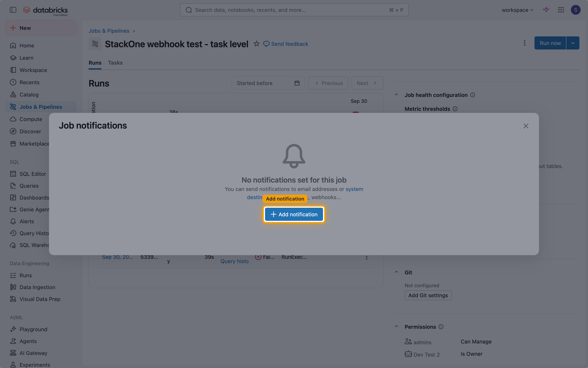Collapse the Permissions section

[x=396, y=327]
